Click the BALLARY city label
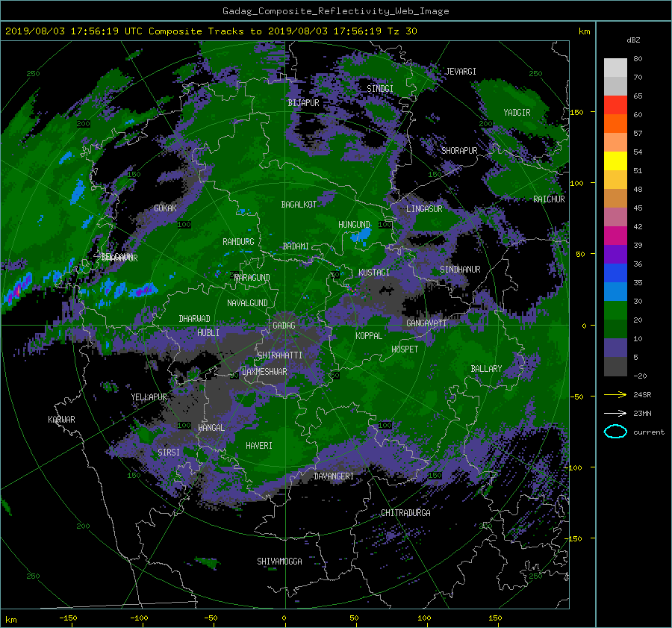672x628 pixels. [486, 369]
